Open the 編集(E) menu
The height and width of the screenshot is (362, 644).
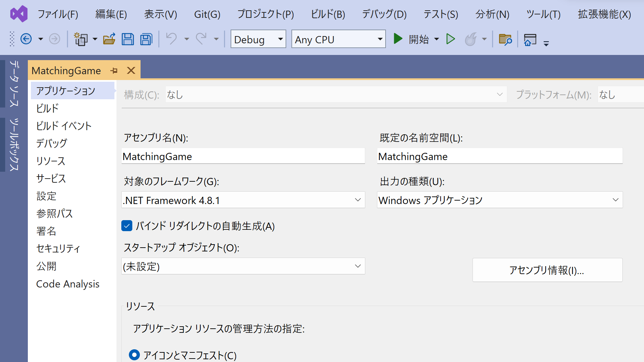point(111,14)
